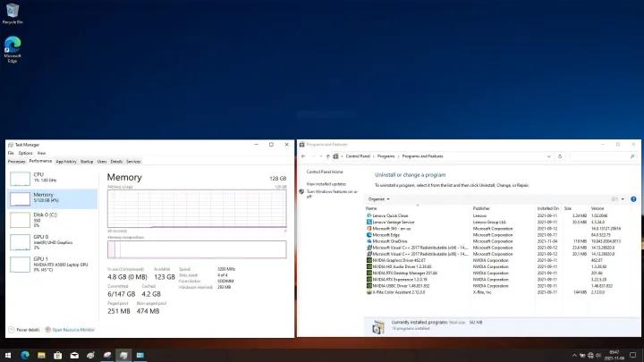Screen dimensions: 644x362
Task: Click Control Panel in the breadcrumb
Action: tap(358, 156)
